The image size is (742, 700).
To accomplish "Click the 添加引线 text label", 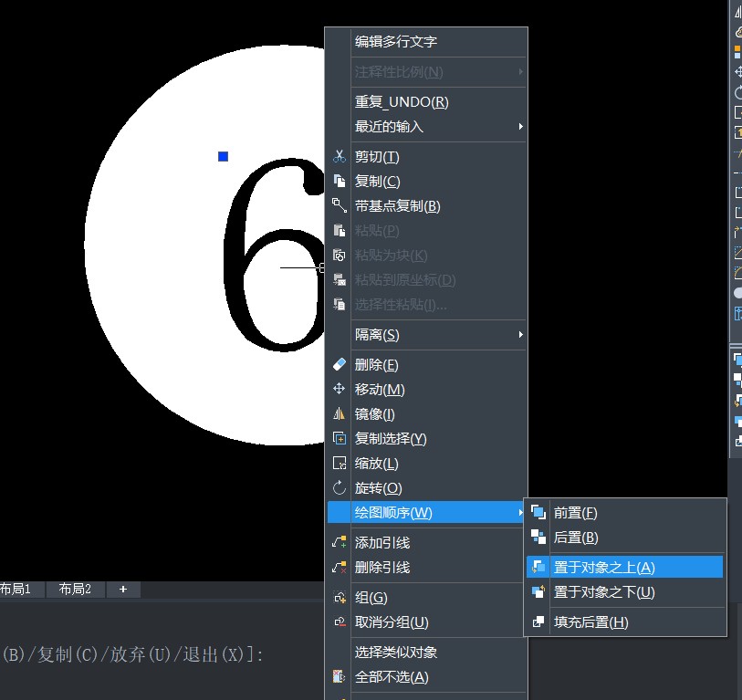I will pyautogui.click(x=382, y=542).
